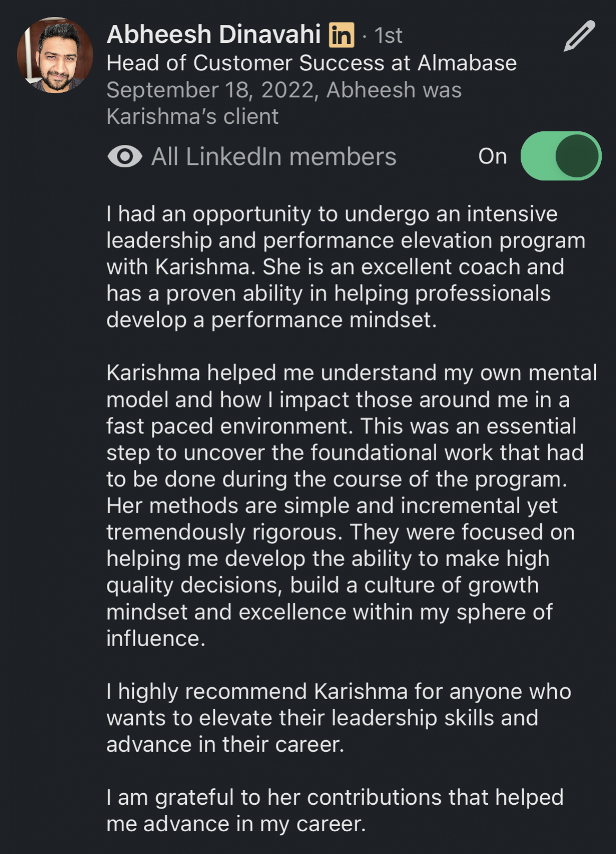The width and height of the screenshot is (616, 854).
Task: Click the 'advance in their career.' line
Action: click(x=225, y=744)
